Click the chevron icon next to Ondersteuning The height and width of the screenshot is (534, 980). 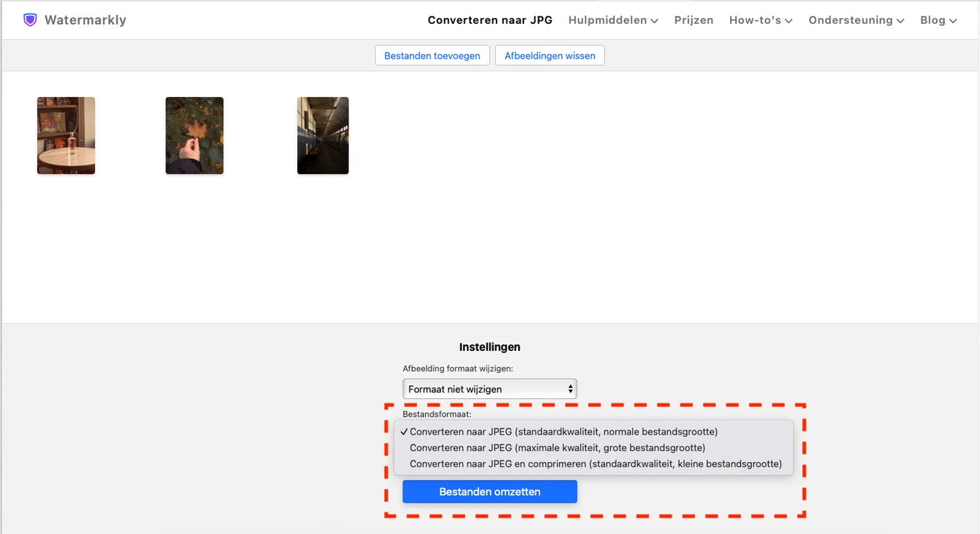(900, 21)
